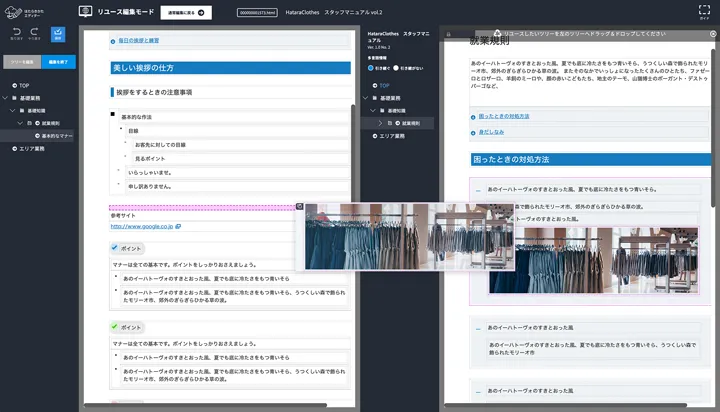Screen dimensions: 720x412
Task: Click the external link icon beside the google.co.jp URL
Action: point(177,227)
